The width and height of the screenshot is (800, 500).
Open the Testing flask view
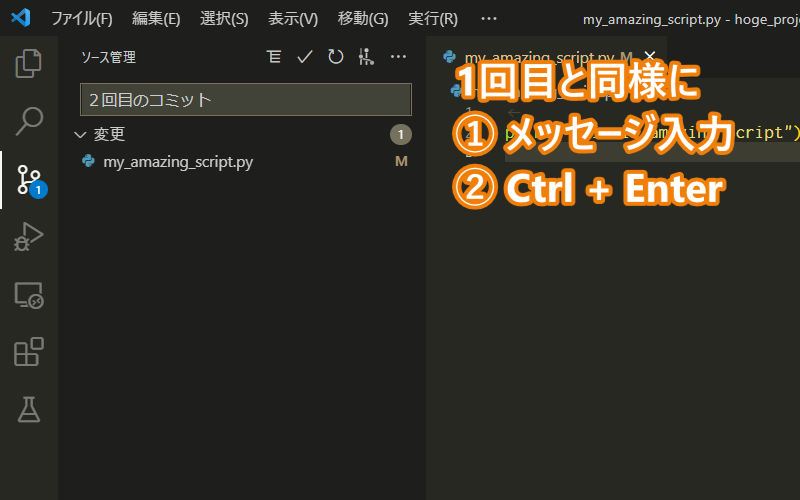pyautogui.click(x=29, y=409)
